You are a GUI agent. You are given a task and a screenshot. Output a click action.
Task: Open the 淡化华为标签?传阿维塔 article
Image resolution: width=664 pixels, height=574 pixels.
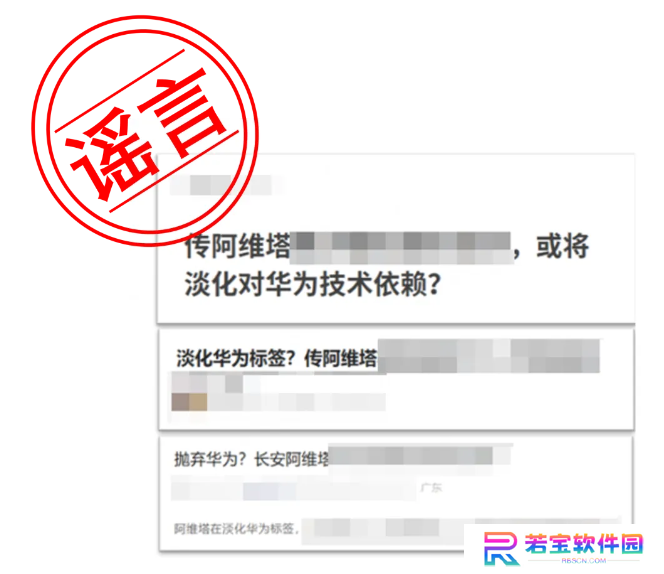click(x=276, y=358)
